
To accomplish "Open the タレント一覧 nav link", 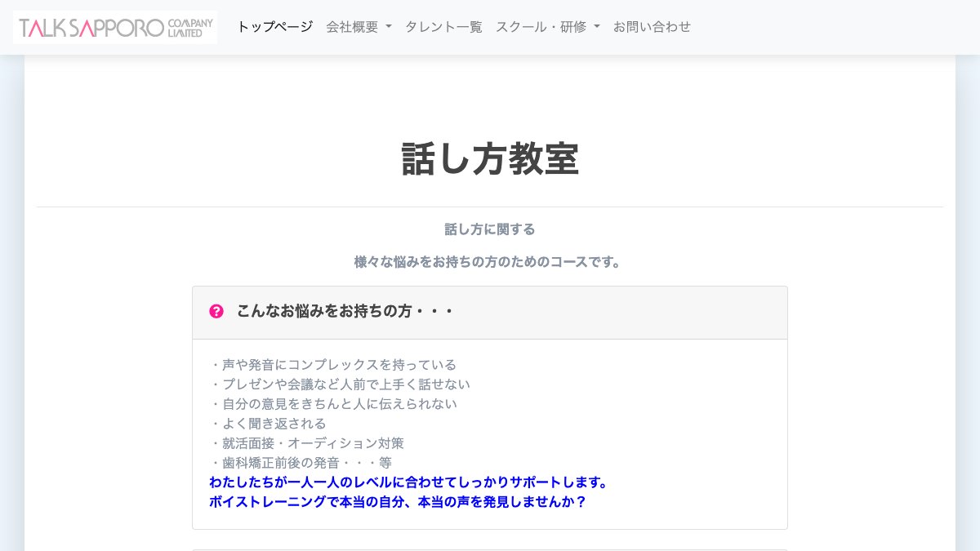I will (x=443, y=27).
